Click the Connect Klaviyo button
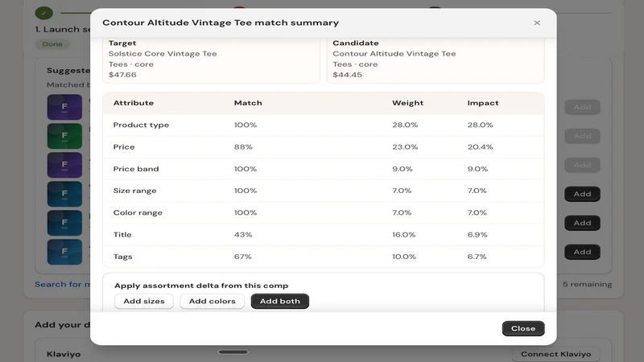 [x=555, y=354]
